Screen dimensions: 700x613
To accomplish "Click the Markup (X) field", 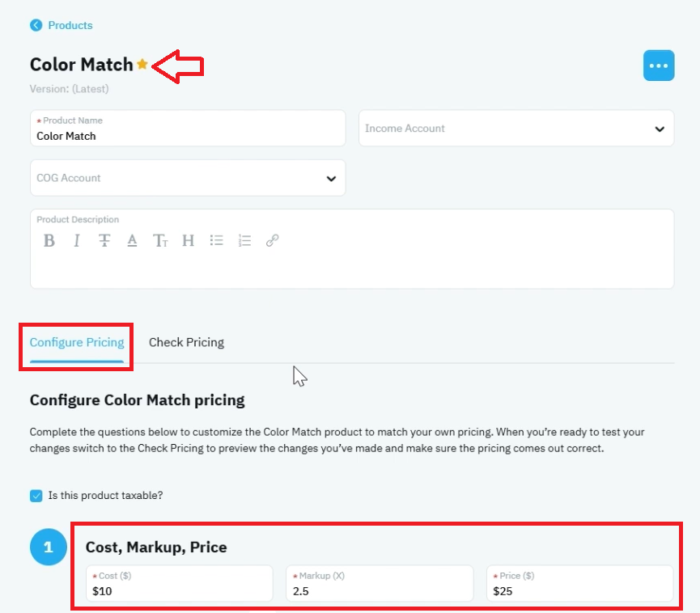I will [380, 584].
